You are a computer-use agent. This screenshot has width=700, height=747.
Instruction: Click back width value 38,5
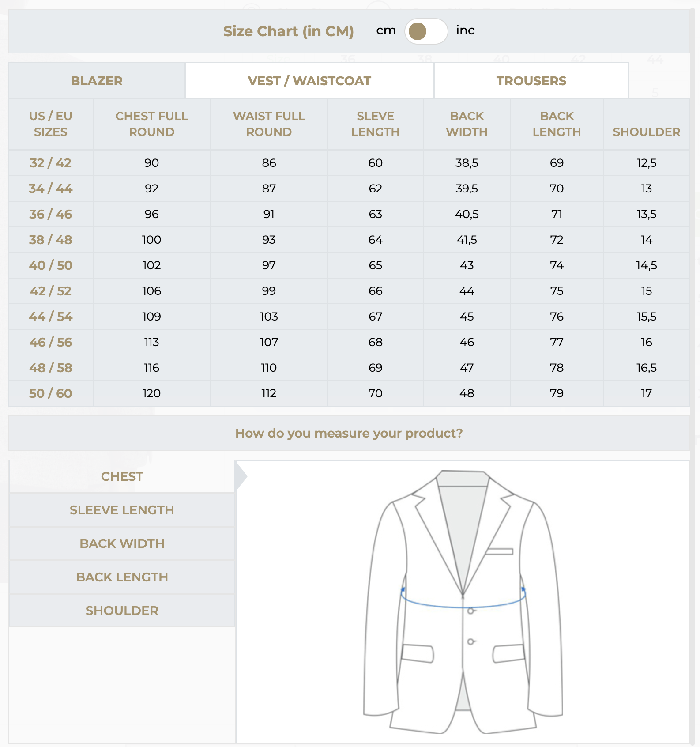pos(467,163)
